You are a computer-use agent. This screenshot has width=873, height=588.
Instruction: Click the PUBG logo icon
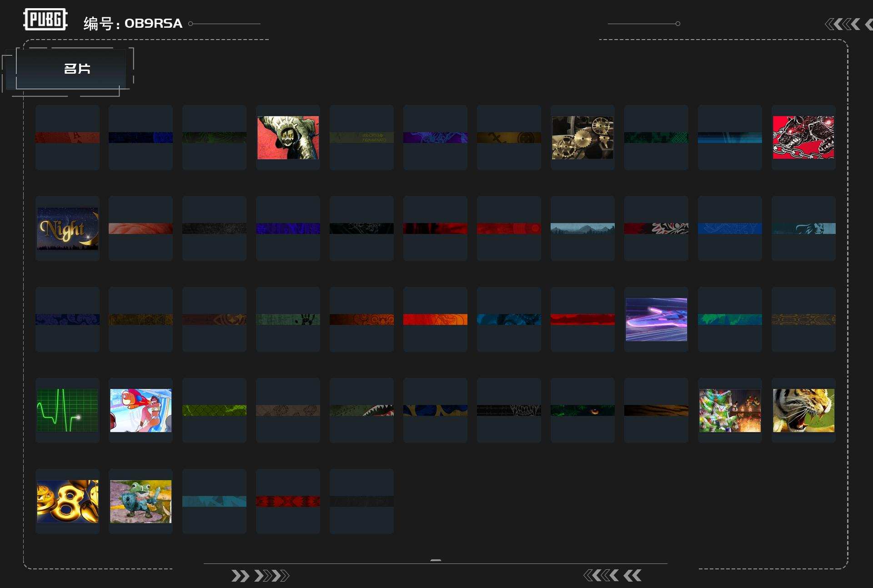[x=45, y=20]
